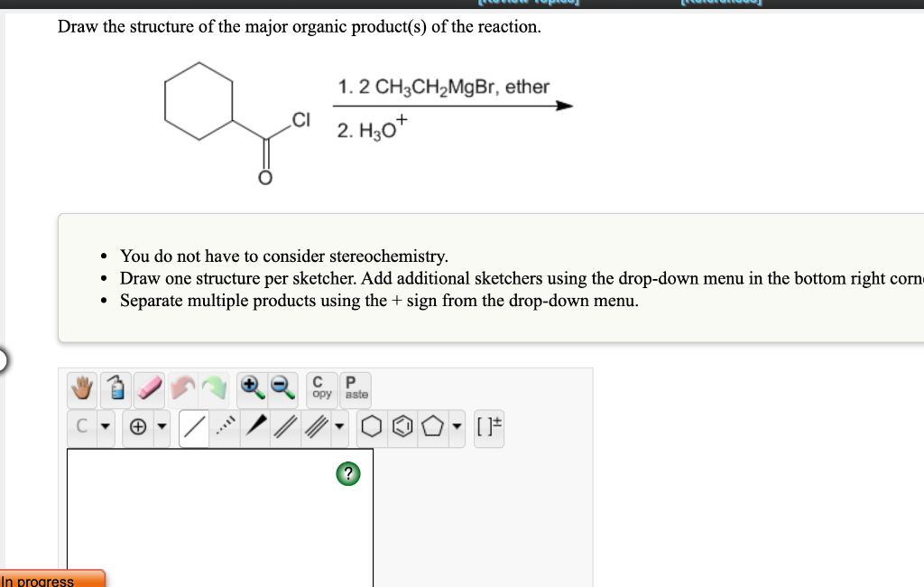Click the green question mark help icon
The height and width of the screenshot is (587, 924).
[x=348, y=473]
